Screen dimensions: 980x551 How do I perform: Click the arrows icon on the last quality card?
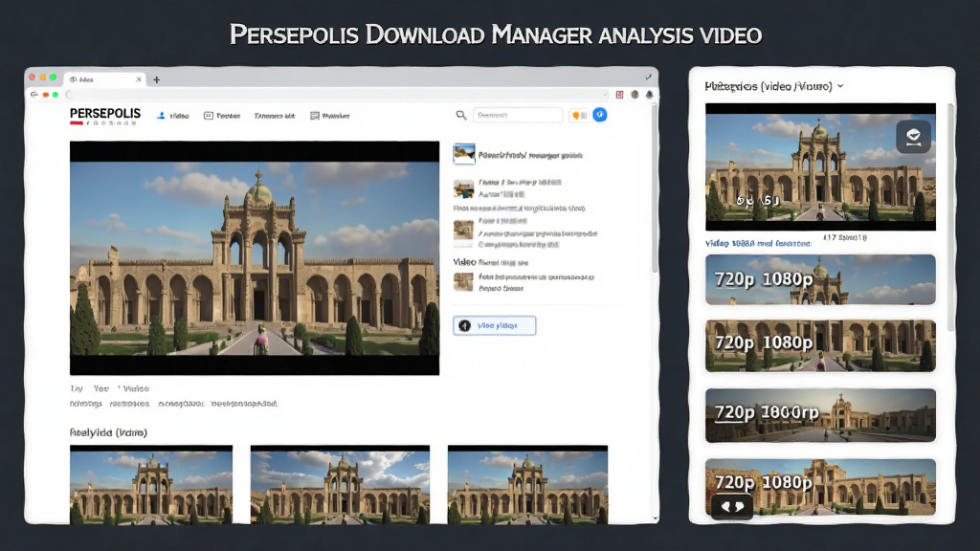pyautogui.click(x=732, y=506)
